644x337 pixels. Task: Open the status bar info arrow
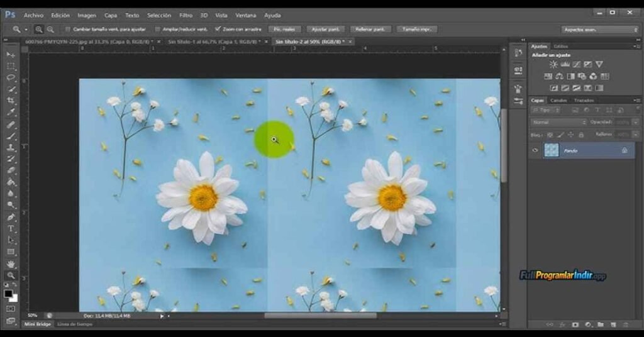(162, 316)
